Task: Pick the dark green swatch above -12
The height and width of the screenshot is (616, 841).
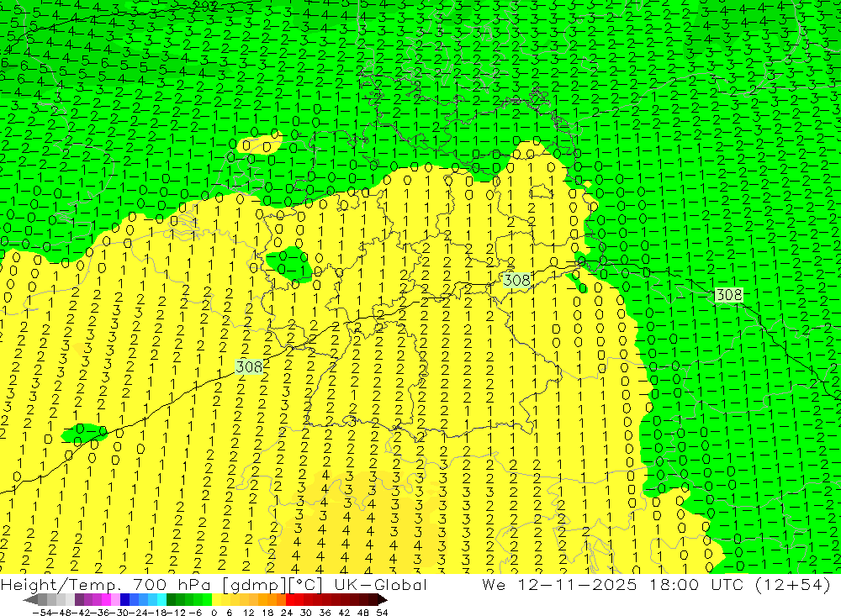Action: click(x=171, y=600)
